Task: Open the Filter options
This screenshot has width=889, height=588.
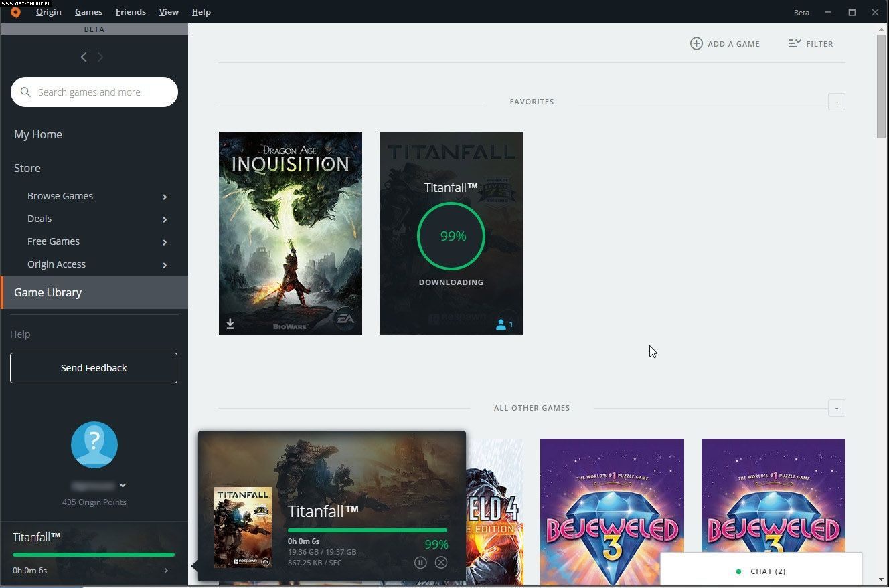Action: click(811, 43)
